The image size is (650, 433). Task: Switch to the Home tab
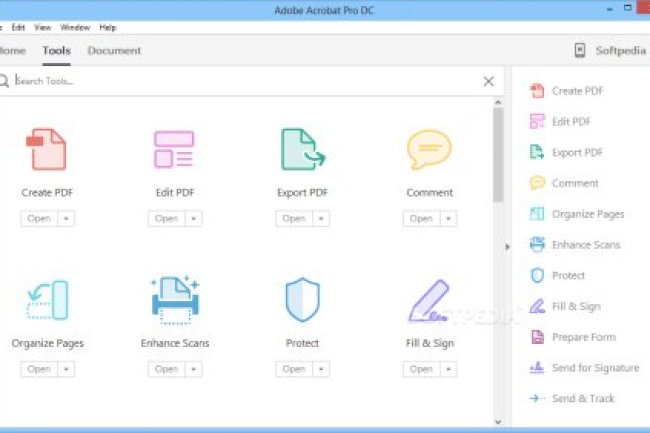coord(12,51)
